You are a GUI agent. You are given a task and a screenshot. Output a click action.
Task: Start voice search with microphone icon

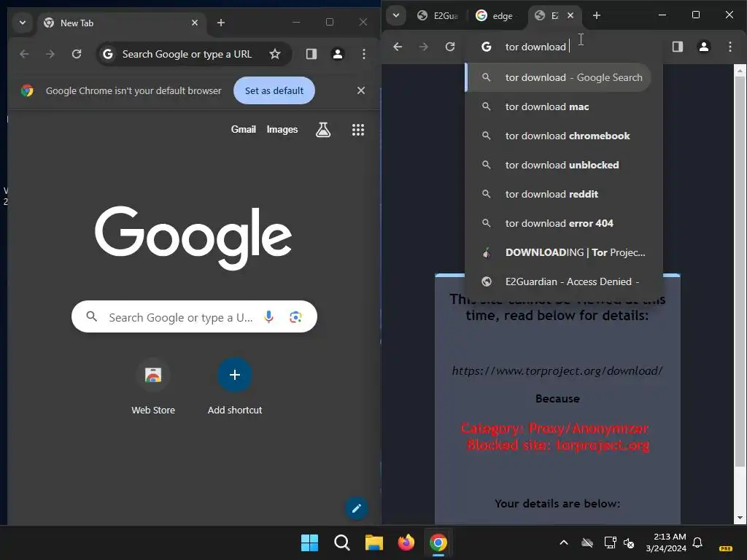269,316
